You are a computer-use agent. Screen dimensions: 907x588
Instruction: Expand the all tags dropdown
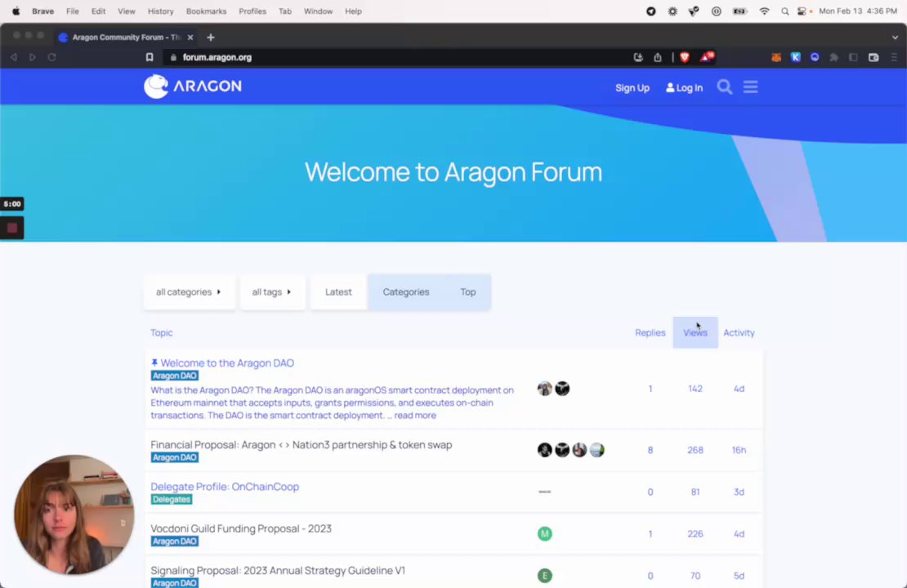pyautogui.click(x=272, y=292)
